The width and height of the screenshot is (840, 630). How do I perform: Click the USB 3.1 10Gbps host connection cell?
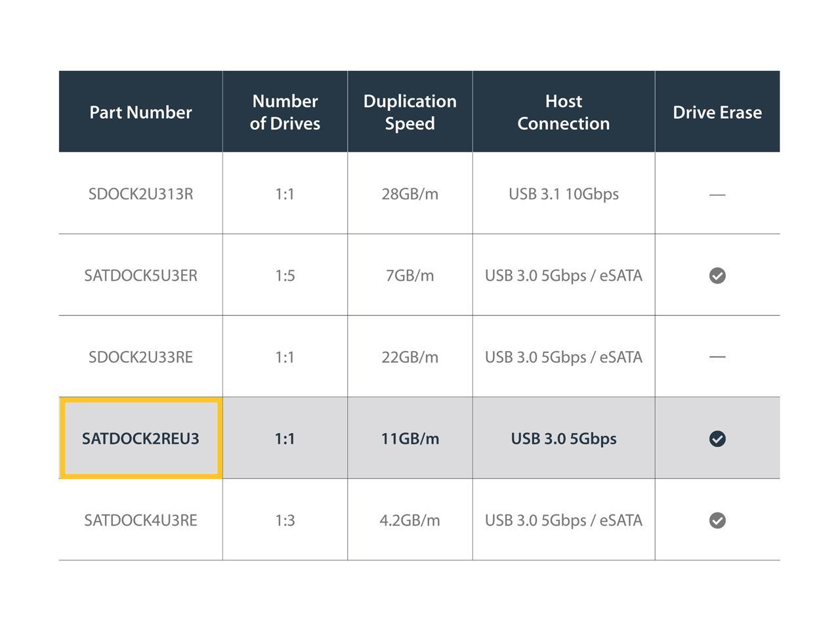click(563, 194)
